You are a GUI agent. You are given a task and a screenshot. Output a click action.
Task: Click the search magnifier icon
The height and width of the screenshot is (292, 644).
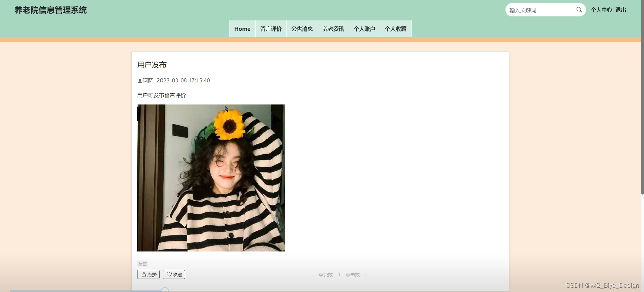(579, 10)
